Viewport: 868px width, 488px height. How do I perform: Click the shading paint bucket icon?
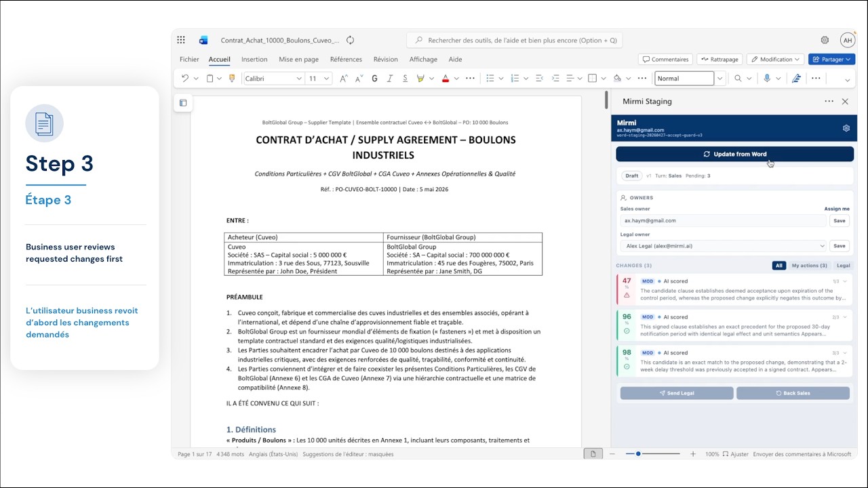pos(617,79)
